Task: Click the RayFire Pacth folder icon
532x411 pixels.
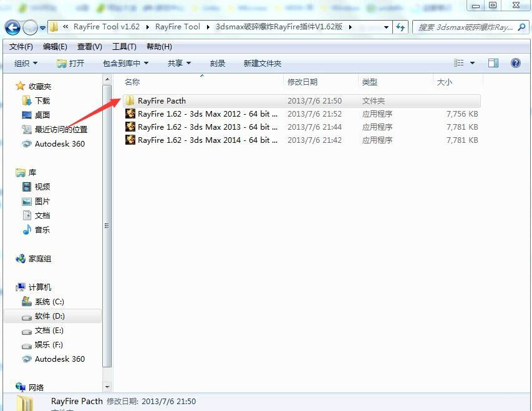Action: [x=130, y=100]
